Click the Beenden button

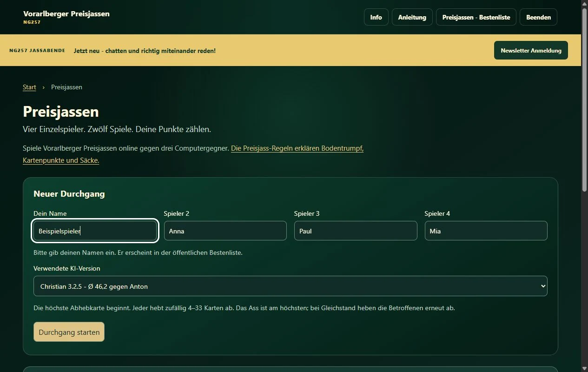(538, 17)
